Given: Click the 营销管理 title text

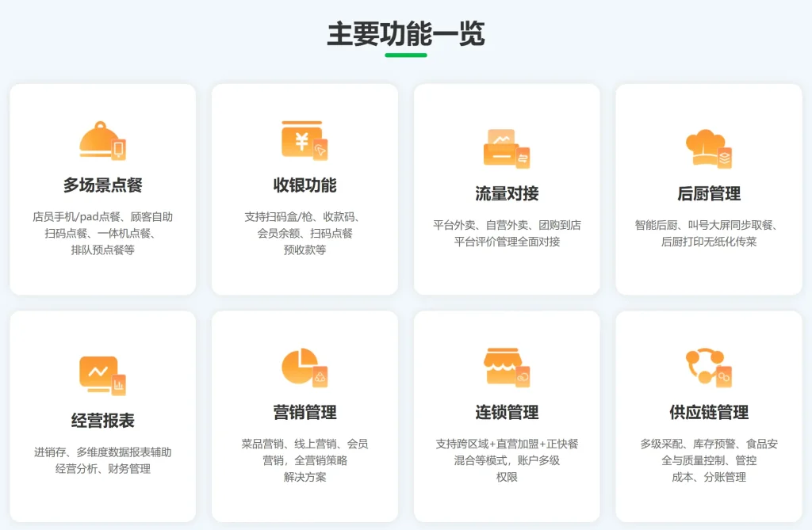Looking at the screenshot, I should [304, 413].
